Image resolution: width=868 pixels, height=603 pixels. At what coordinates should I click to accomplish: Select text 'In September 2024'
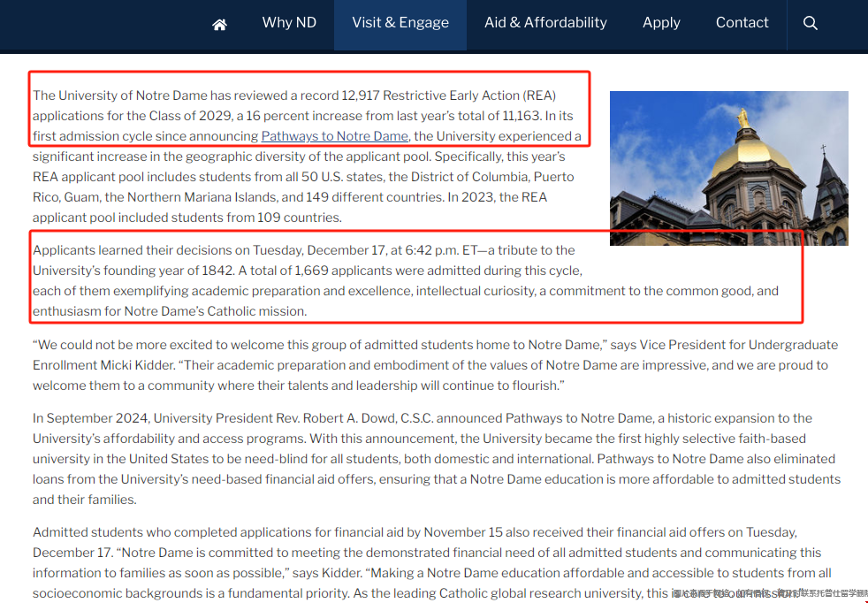coord(91,418)
